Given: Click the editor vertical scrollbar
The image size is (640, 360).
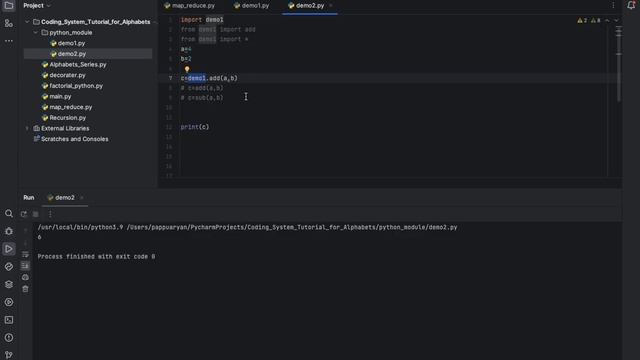Looking at the screenshot, I should (x=619, y=63).
